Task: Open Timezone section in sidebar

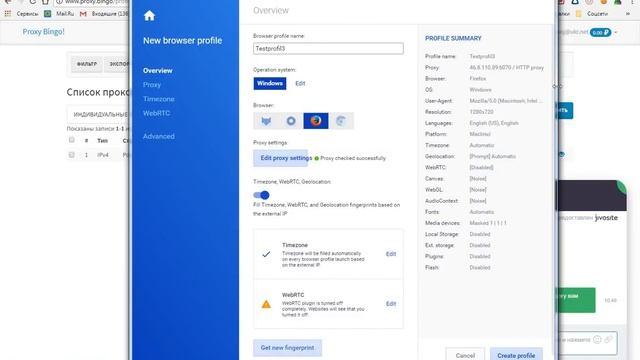Action: click(x=159, y=99)
